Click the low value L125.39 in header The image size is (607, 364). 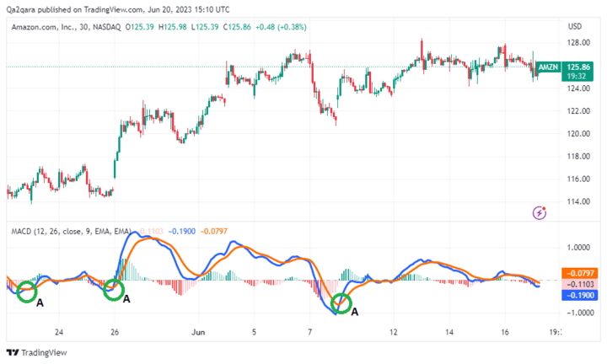(x=205, y=27)
